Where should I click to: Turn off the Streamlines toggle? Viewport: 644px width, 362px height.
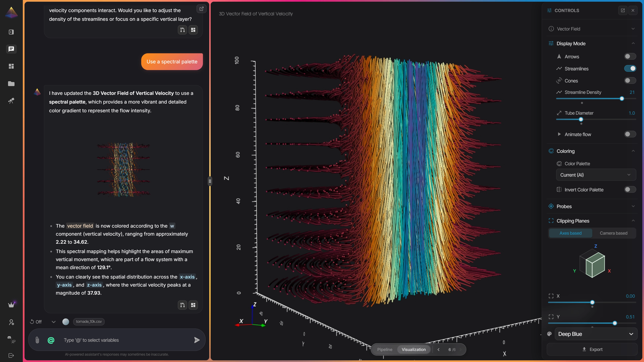(630, 68)
